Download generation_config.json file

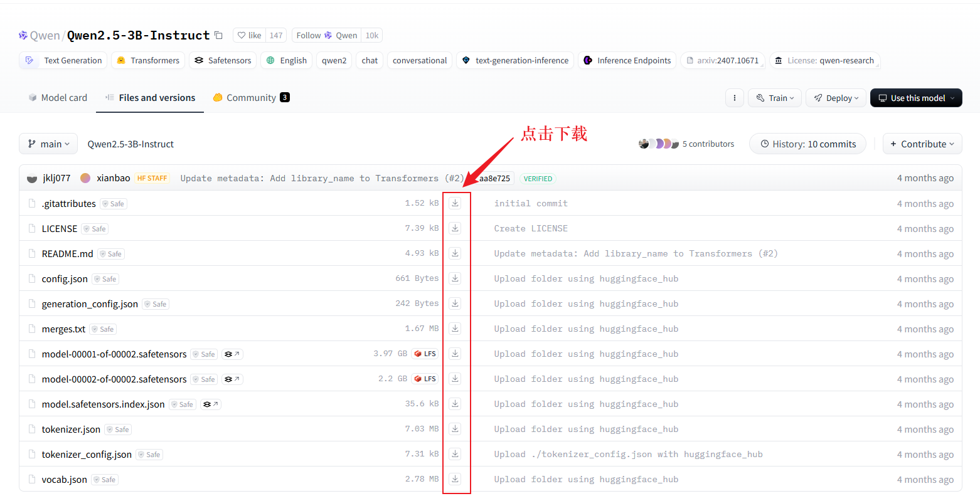click(455, 303)
